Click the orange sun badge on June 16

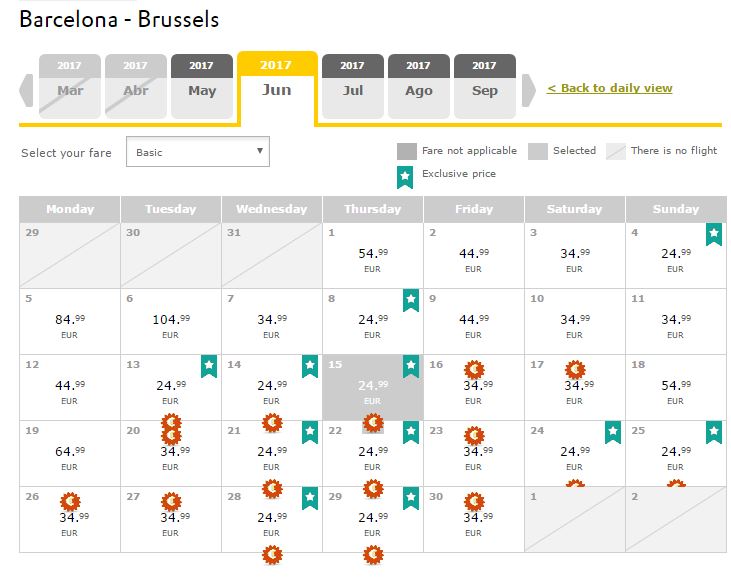point(474,370)
